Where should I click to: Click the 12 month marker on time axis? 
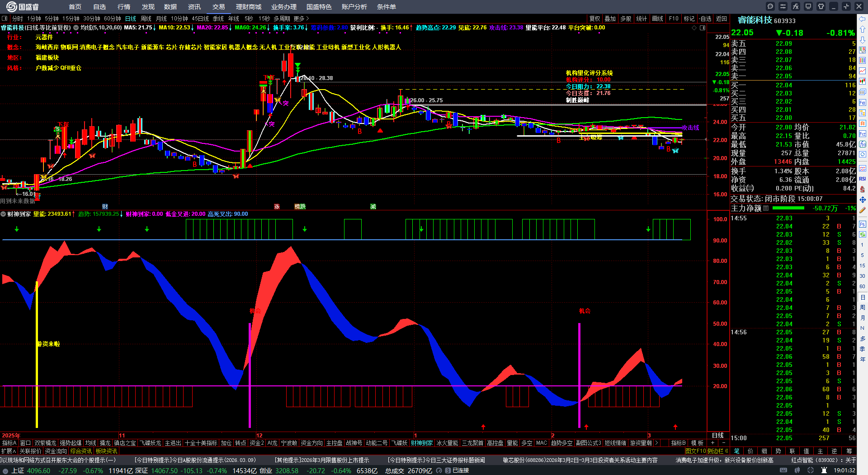point(259,435)
